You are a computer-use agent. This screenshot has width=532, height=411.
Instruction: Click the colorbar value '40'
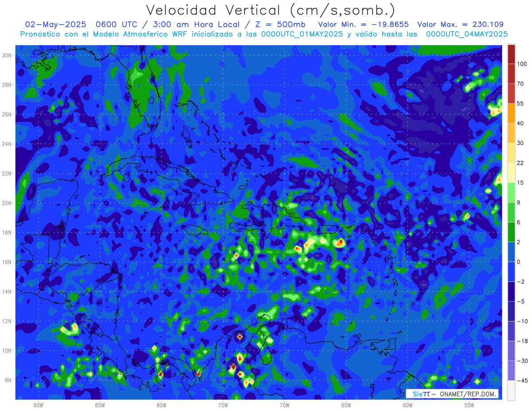(x=520, y=123)
